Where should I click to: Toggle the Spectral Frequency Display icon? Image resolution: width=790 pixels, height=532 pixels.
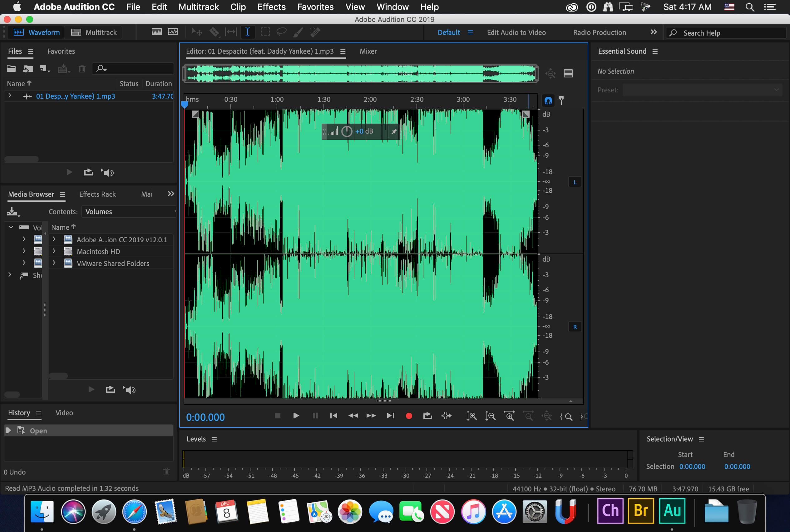point(156,32)
